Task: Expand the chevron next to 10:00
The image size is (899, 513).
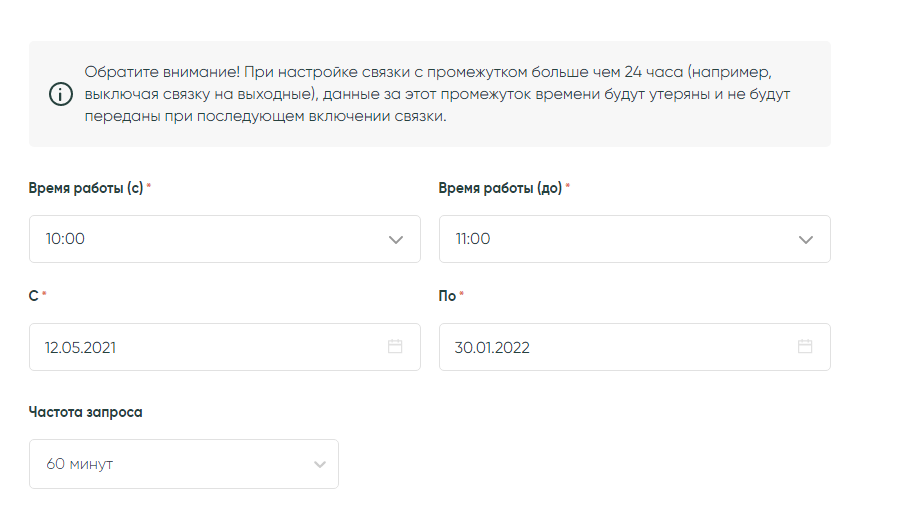Action: click(x=396, y=240)
